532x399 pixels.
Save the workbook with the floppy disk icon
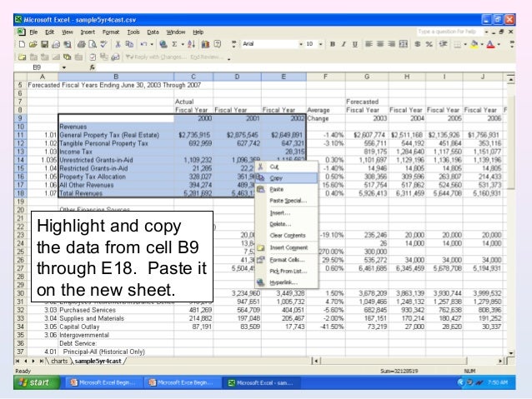[44, 44]
